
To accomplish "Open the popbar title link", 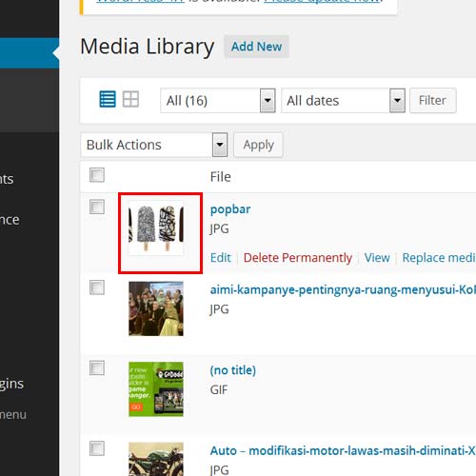I will click(230, 209).
